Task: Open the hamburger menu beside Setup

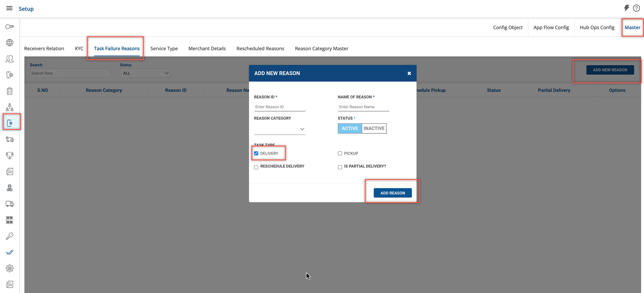Action: (9, 8)
